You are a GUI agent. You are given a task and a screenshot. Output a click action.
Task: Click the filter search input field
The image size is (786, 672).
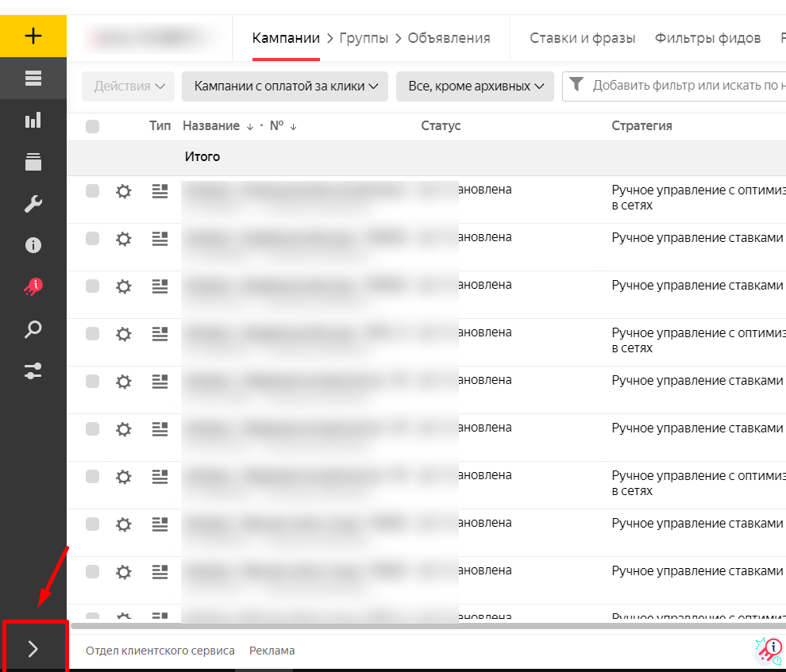[x=683, y=86]
